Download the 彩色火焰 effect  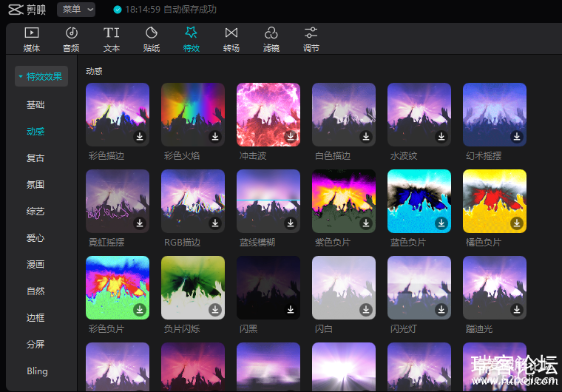[215, 136]
